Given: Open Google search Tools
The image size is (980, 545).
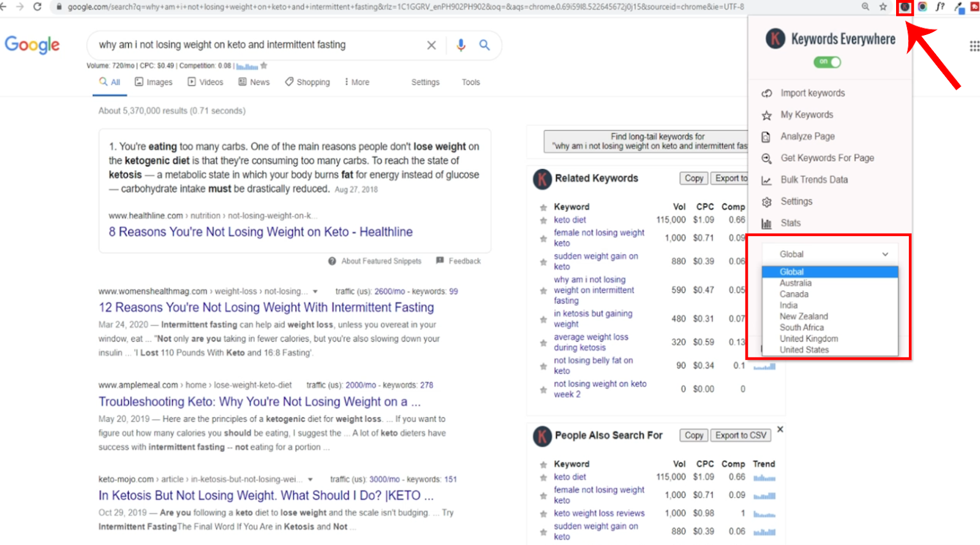Looking at the screenshot, I should click(x=470, y=82).
